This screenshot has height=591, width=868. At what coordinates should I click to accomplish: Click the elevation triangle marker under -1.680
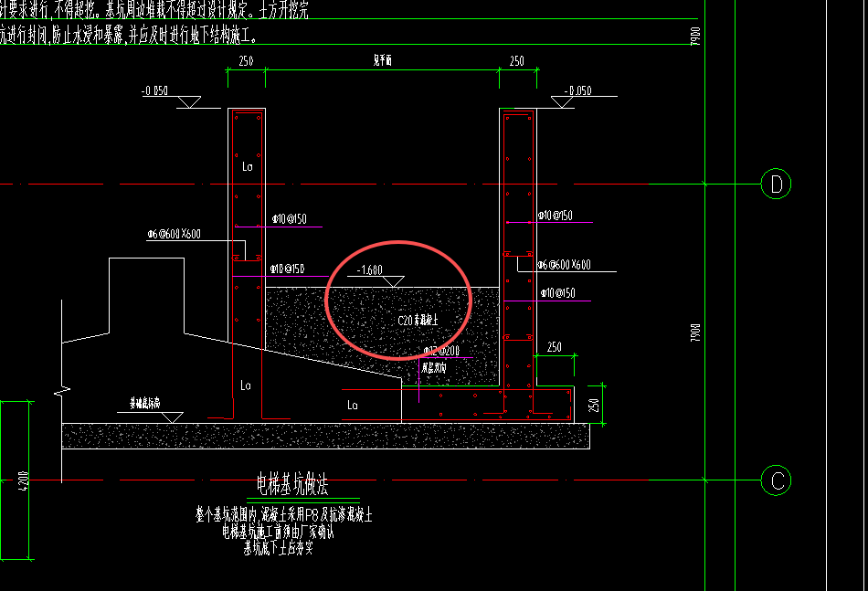[x=393, y=281]
